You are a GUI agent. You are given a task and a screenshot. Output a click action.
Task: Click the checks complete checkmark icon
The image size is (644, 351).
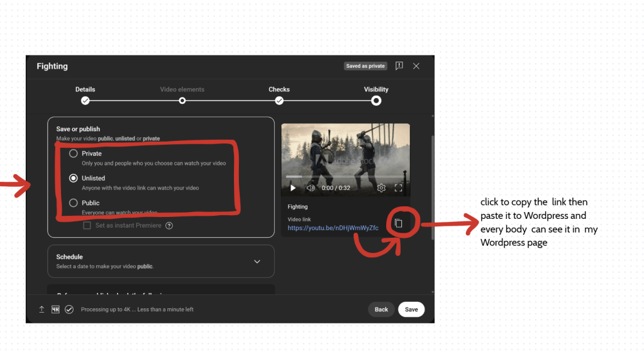[x=69, y=309]
